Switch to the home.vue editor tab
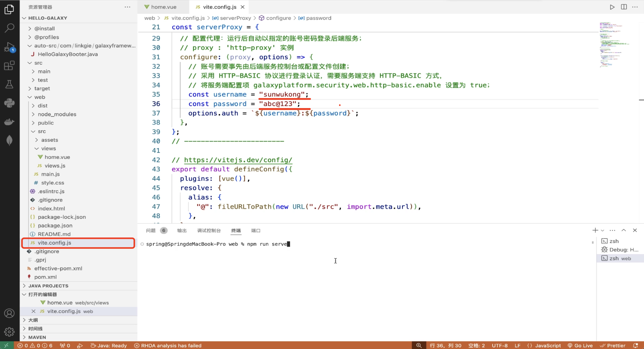Screen dimensions: 644x349 163,7
